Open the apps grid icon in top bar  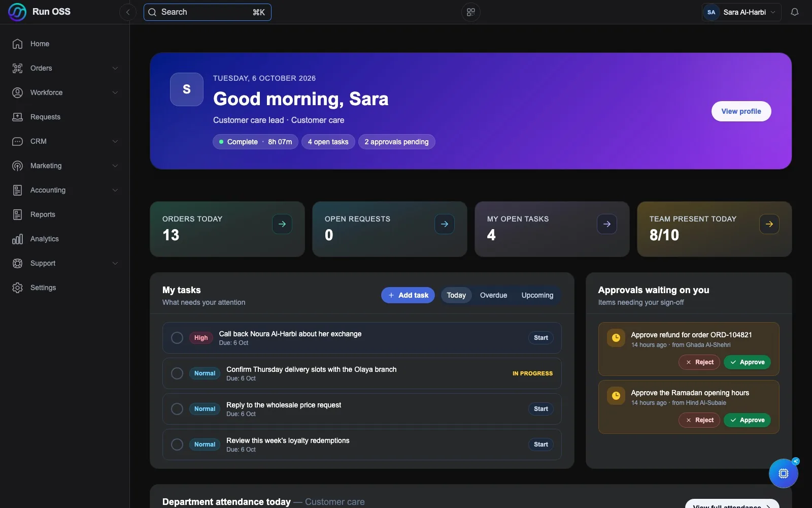click(471, 12)
